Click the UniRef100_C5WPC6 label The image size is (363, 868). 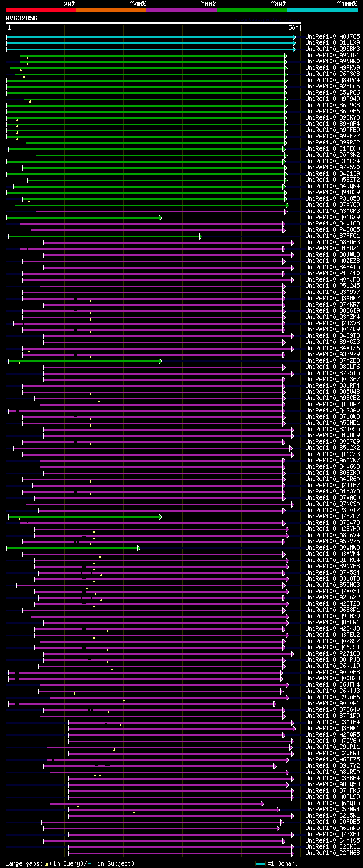[332, 93]
